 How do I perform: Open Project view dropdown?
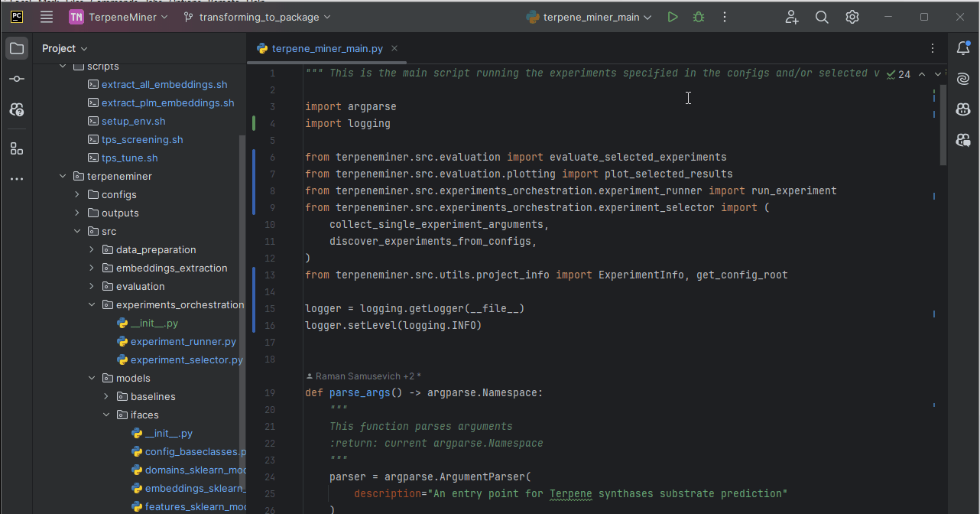pos(65,48)
